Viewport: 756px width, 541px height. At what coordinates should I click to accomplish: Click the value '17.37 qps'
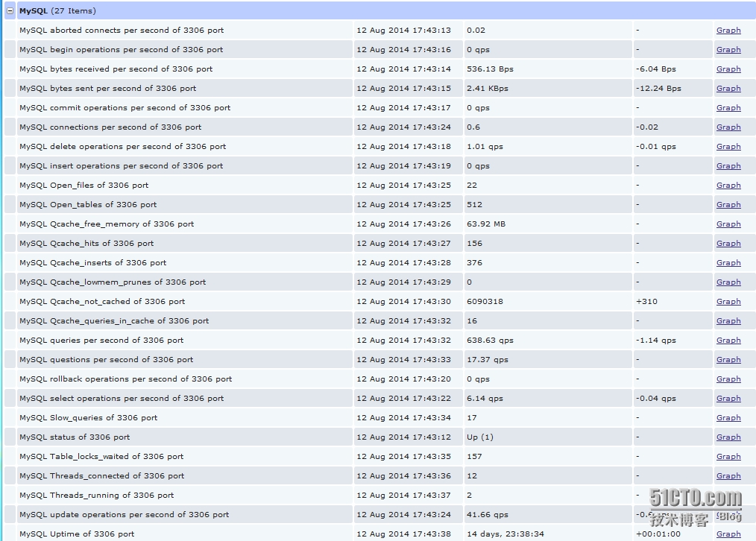coord(488,359)
